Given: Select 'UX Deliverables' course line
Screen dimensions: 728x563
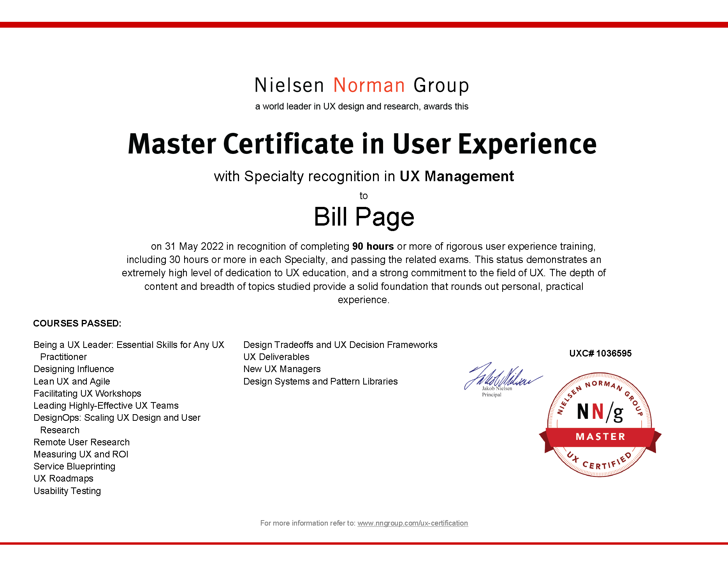Looking at the screenshot, I should pyautogui.click(x=276, y=357).
